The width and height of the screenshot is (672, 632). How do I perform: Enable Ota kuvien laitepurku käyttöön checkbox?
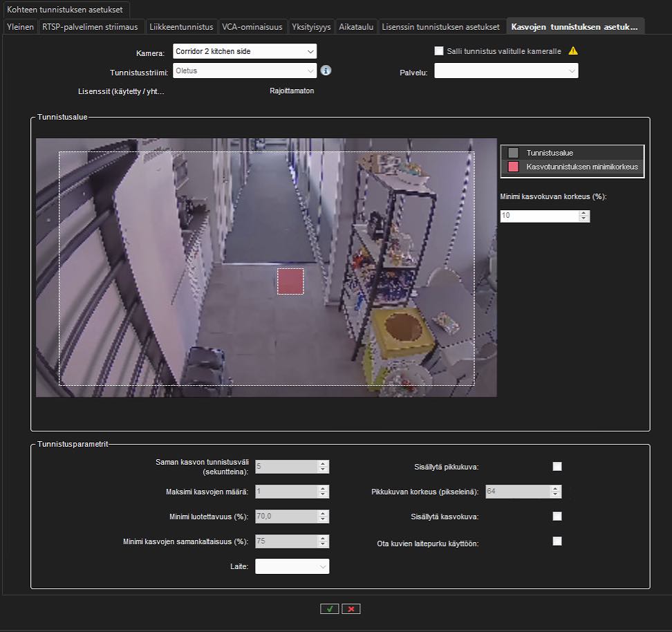[557, 541]
